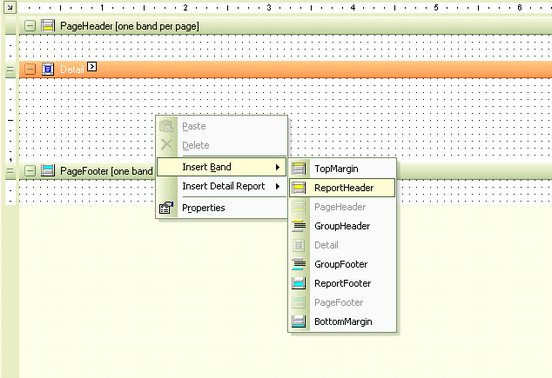Click the disabled PageHeader submenu item
Viewport: 552px width, 378px height.
(342, 207)
